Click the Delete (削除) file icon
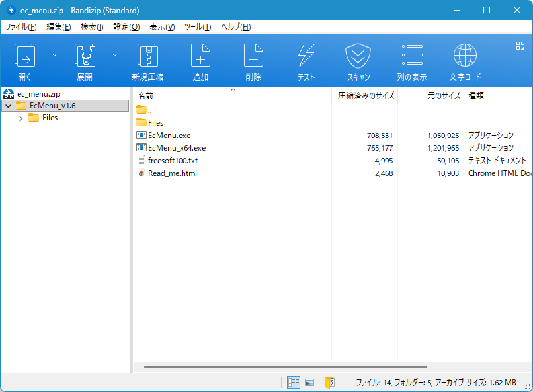Image resolution: width=533 pixels, height=392 pixels. point(253,56)
